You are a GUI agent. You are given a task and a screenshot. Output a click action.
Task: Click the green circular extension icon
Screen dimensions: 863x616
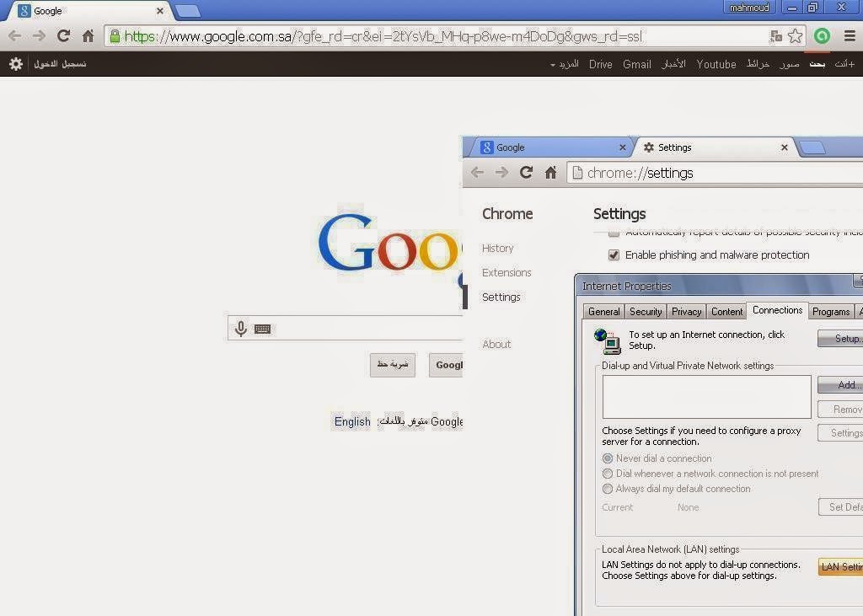(822, 36)
